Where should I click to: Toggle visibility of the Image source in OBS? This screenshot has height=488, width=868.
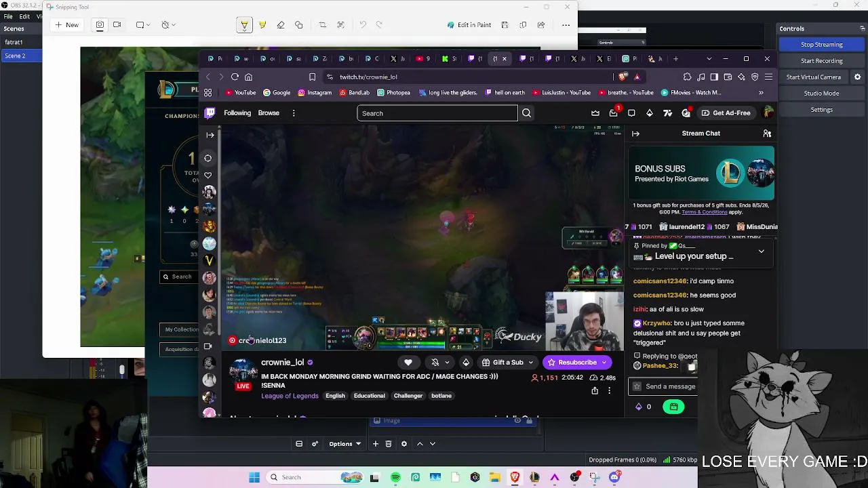click(x=517, y=421)
